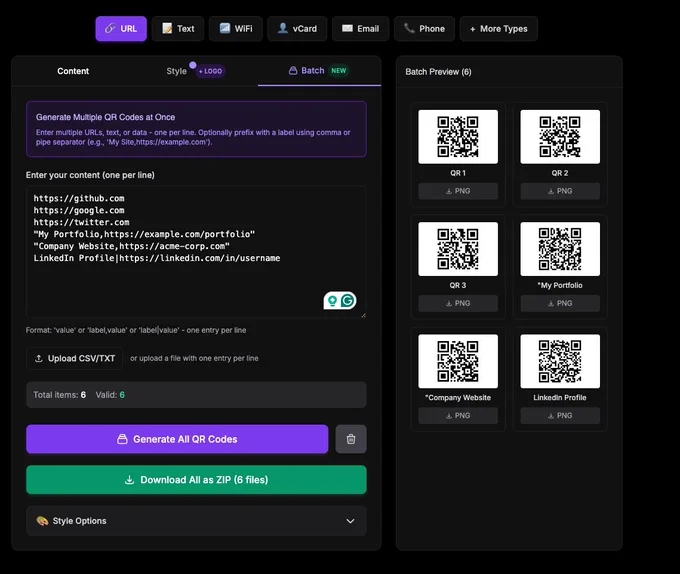Click the palette icon beside Style Options

coord(42,521)
